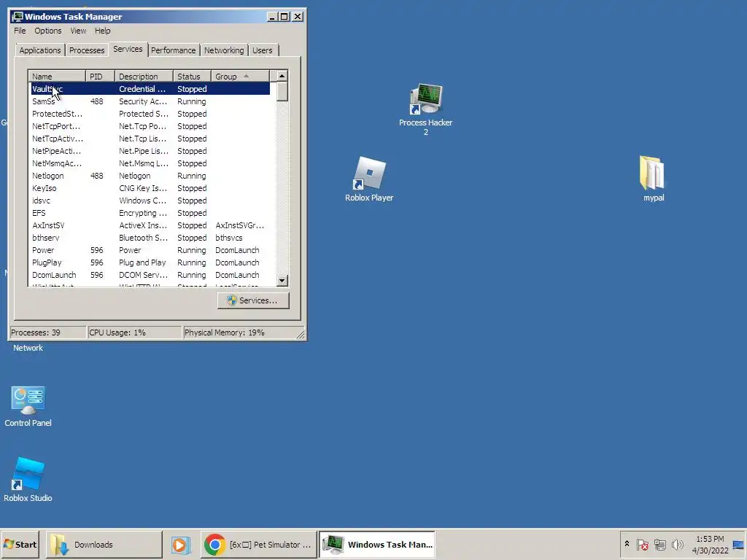Select the PlugPlay service row
This screenshot has height=560, width=747.
150,262
